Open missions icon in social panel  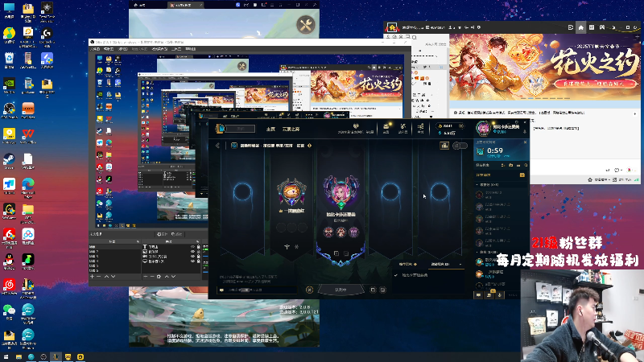[489, 294]
